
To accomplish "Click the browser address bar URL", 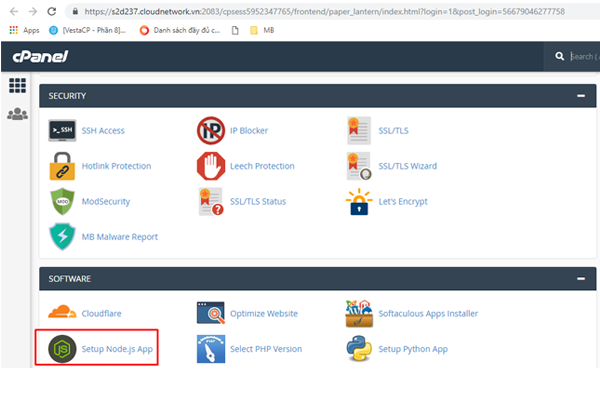I will tap(324, 11).
